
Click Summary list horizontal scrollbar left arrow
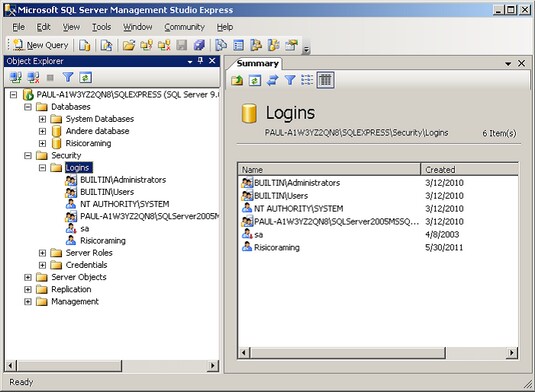pos(244,352)
